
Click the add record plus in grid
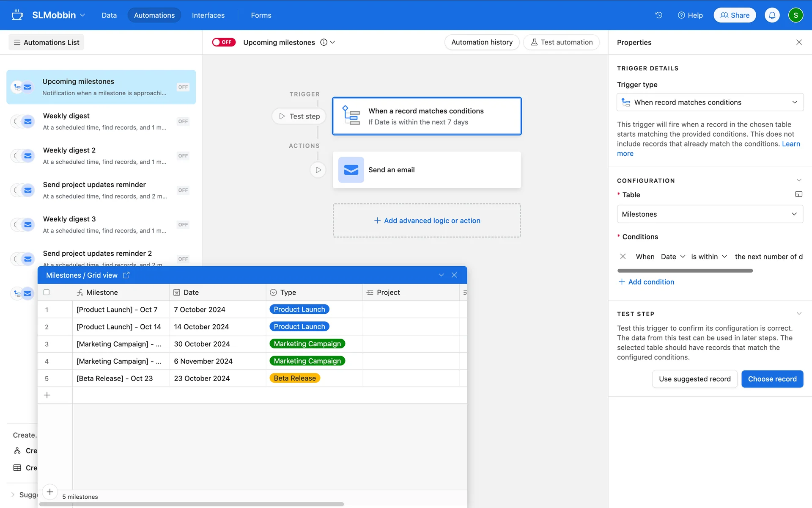pyautogui.click(x=47, y=395)
